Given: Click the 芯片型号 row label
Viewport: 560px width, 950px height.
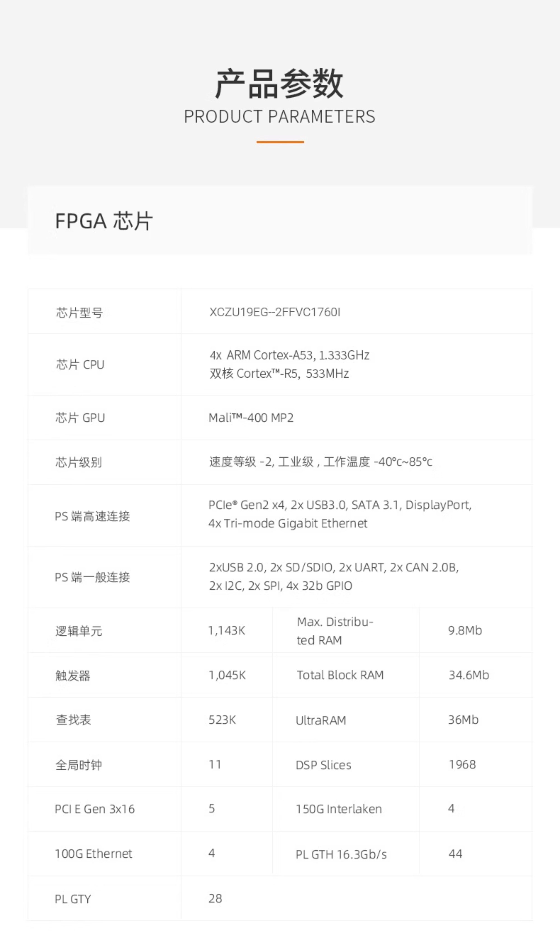Looking at the screenshot, I should pos(79,313).
